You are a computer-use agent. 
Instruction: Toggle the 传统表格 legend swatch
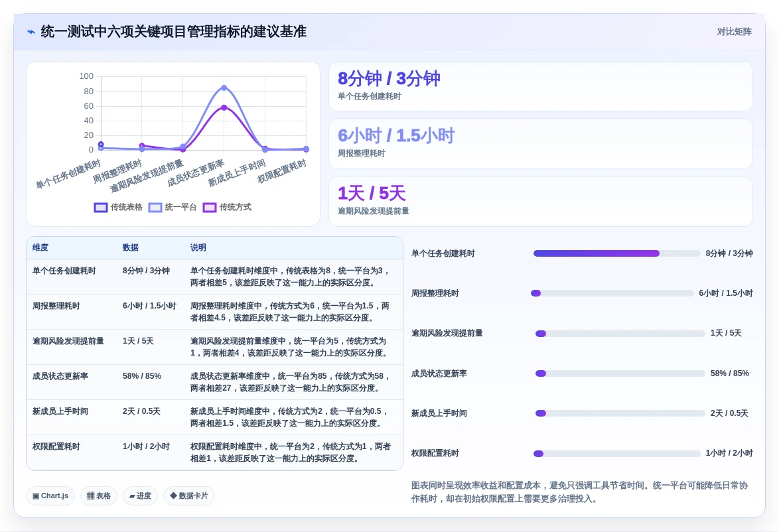(101, 207)
